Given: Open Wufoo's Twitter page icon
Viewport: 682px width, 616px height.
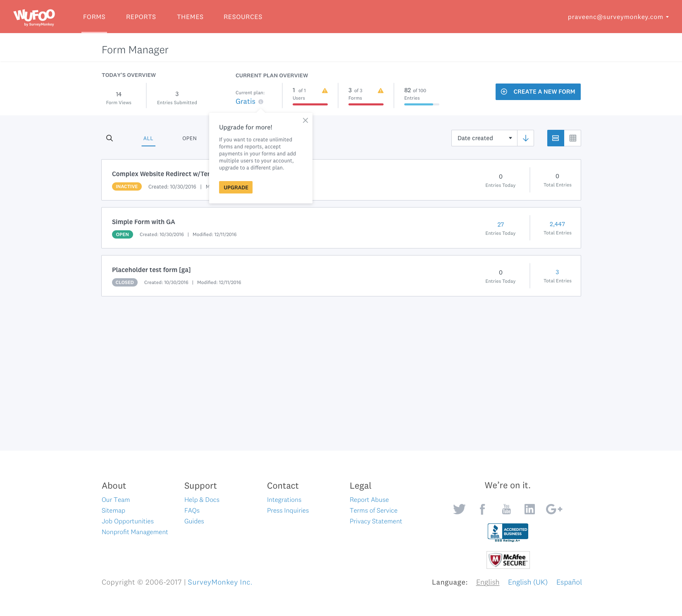Looking at the screenshot, I should pyautogui.click(x=459, y=509).
